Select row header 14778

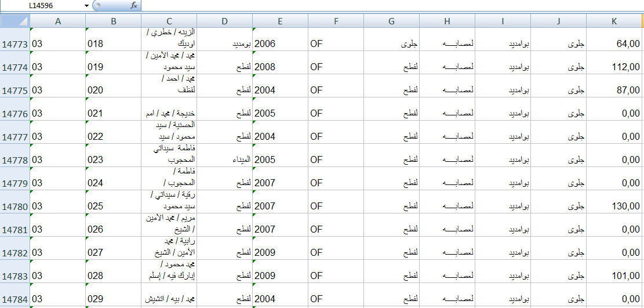coord(15,155)
